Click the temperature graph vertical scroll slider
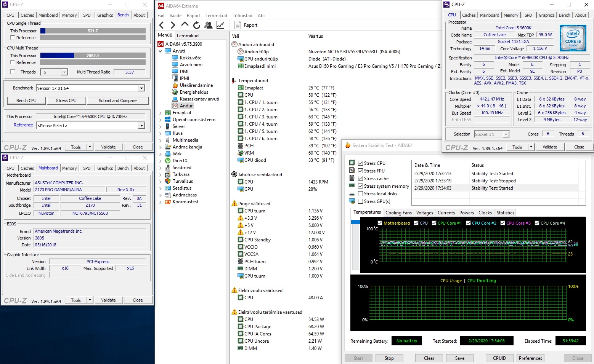Image resolution: width=594 pixels, height=364 pixels. (x=355, y=222)
